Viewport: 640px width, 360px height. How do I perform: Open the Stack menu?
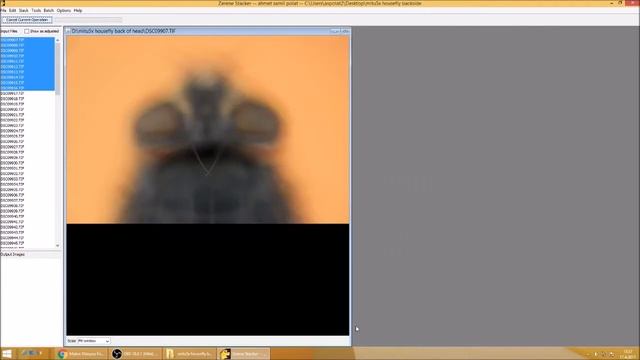[24, 10]
